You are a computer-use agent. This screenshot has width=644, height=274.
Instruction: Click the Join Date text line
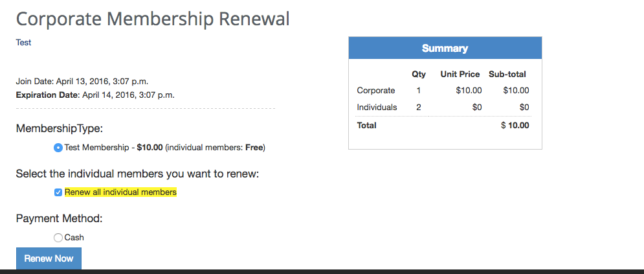(82, 82)
